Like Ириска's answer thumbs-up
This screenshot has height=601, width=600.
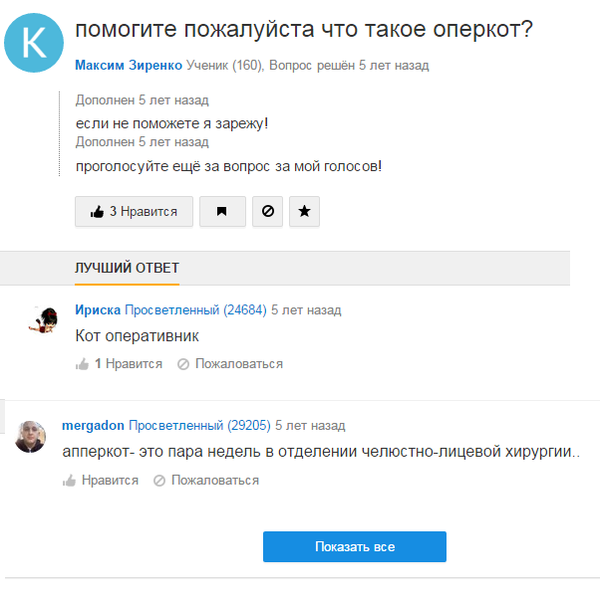[x=82, y=364]
